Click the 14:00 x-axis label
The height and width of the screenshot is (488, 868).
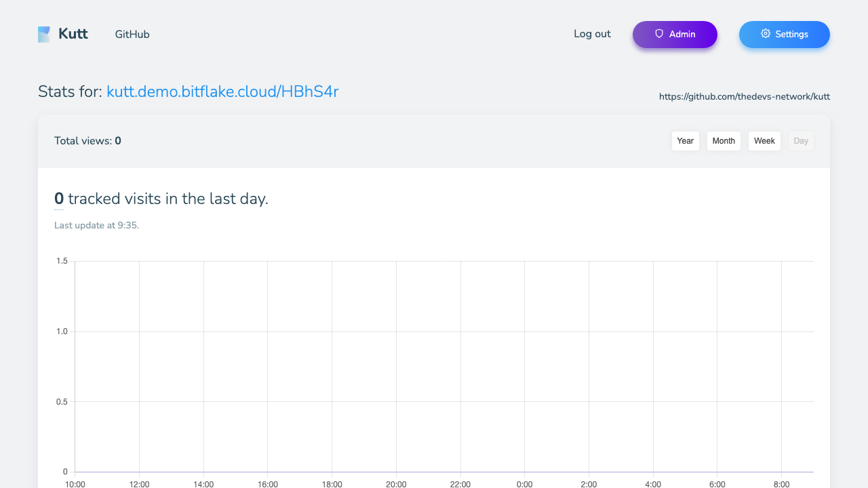click(203, 484)
